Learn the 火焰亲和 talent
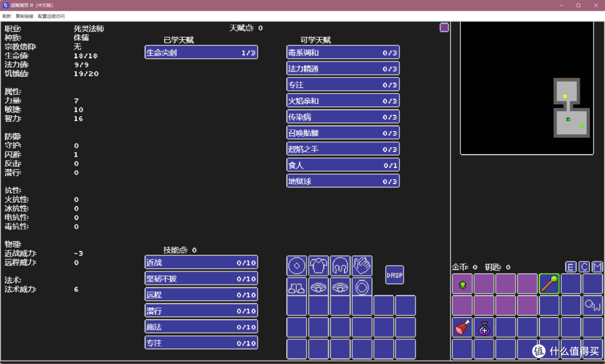The width and height of the screenshot is (605, 364). (x=343, y=101)
